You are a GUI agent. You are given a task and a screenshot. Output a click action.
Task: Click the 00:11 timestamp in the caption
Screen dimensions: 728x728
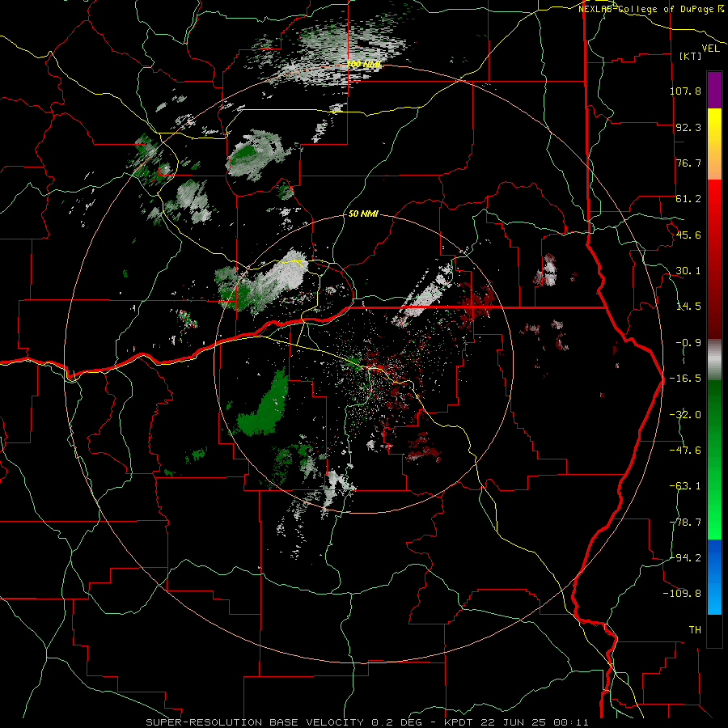(572, 722)
